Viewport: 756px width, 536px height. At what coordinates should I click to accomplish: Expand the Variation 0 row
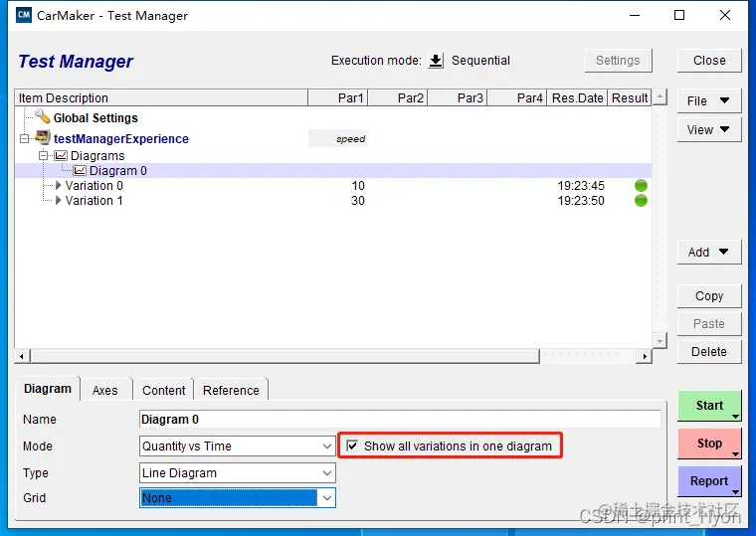click(x=58, y=185)
